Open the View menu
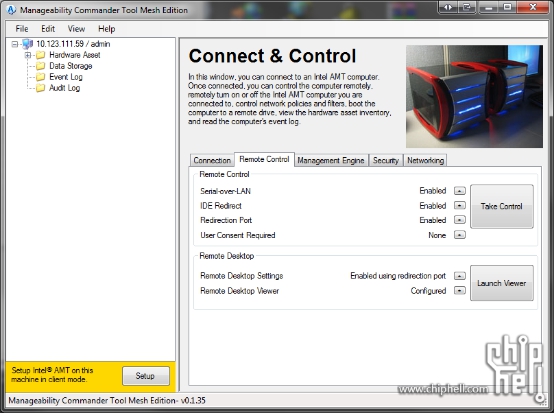Screen dimensions: 554x413 coord(76,29)
